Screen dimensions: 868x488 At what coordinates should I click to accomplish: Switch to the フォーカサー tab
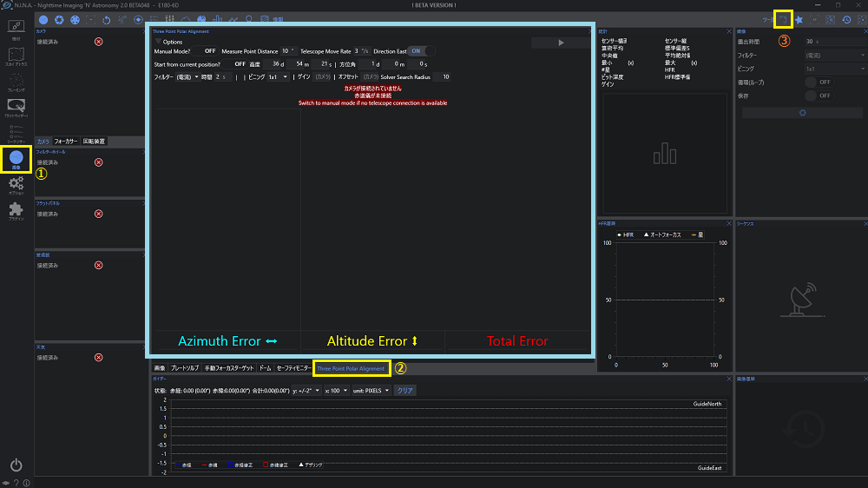coord(65,142)
